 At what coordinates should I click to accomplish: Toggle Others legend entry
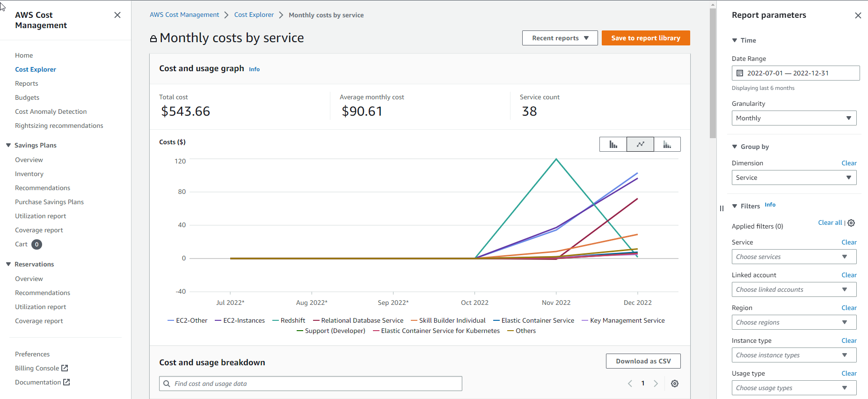521,331
